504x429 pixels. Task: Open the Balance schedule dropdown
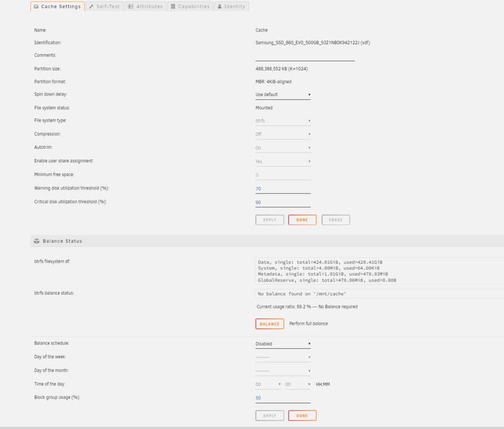click(x=283, y=344)
